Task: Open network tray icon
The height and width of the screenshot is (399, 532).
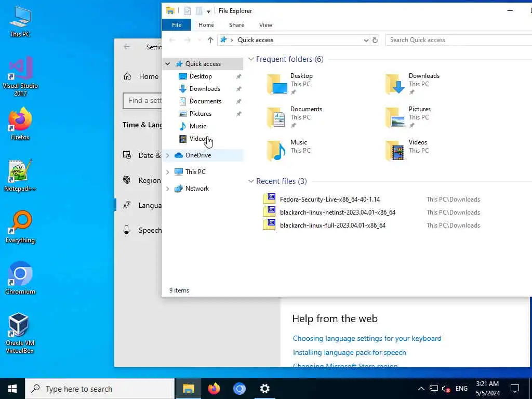Action: tap(434, 389)
